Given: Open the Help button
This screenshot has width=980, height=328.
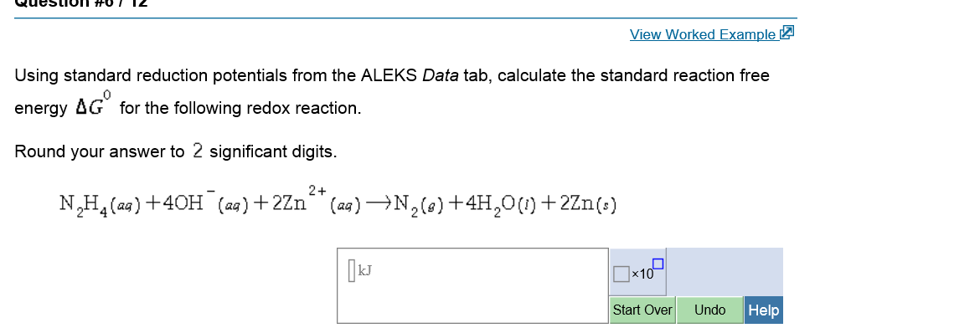Looking at the screenshot, I should pos(763,310).
